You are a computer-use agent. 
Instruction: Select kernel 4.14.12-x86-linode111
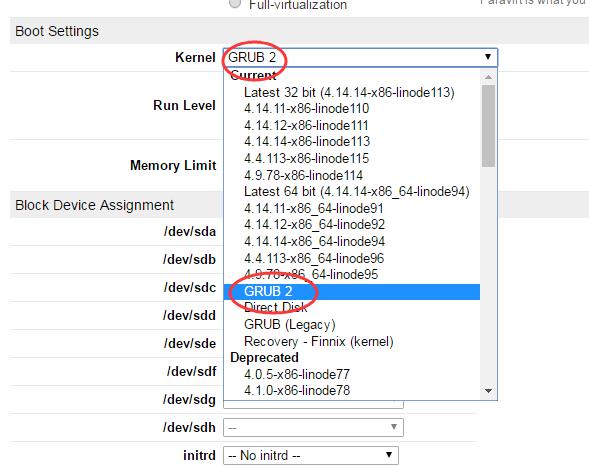(x=352, y=125)
